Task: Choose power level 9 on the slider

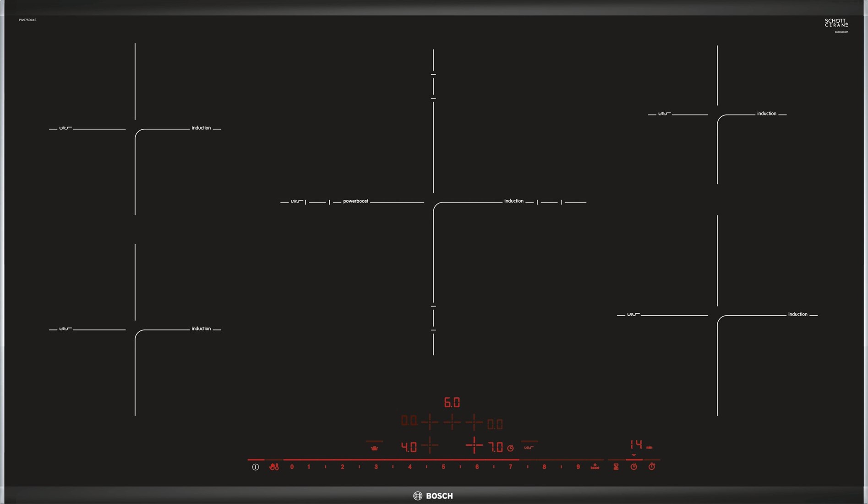Action: 578,466
